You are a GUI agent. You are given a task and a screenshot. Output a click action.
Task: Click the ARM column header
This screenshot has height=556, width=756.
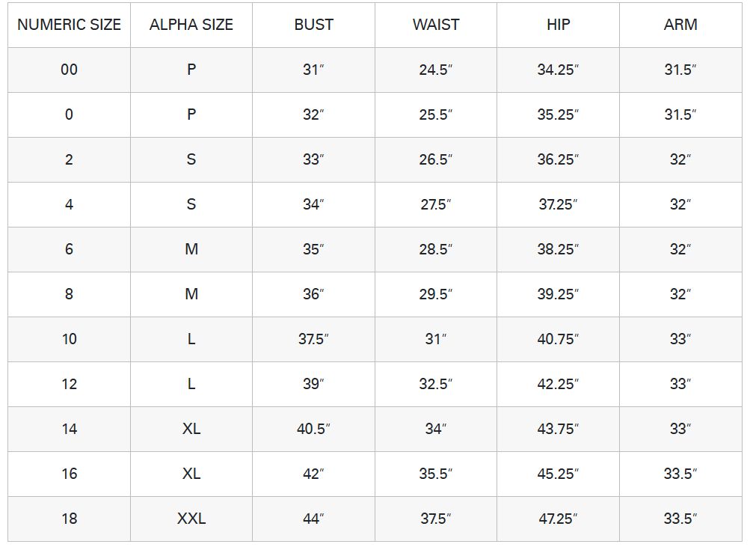[680, 25]
